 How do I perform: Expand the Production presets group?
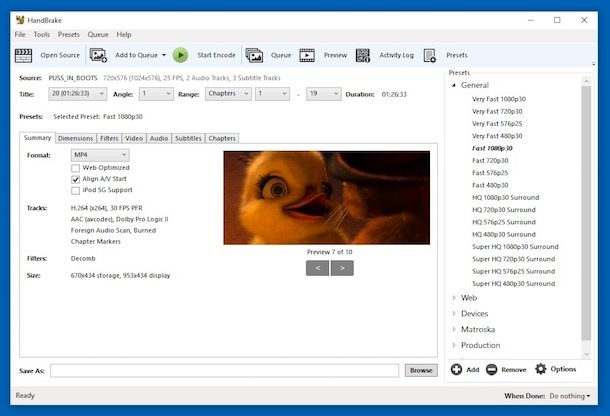[454, 345]
